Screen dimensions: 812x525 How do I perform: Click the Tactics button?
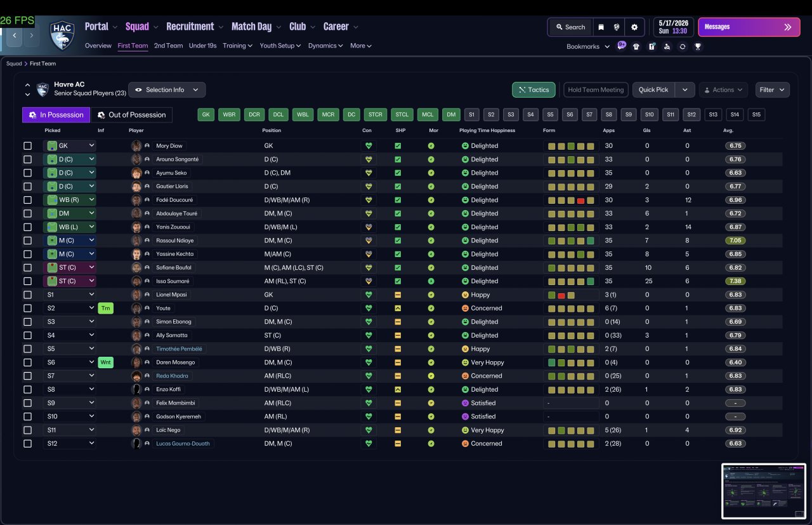pos(534,90)
